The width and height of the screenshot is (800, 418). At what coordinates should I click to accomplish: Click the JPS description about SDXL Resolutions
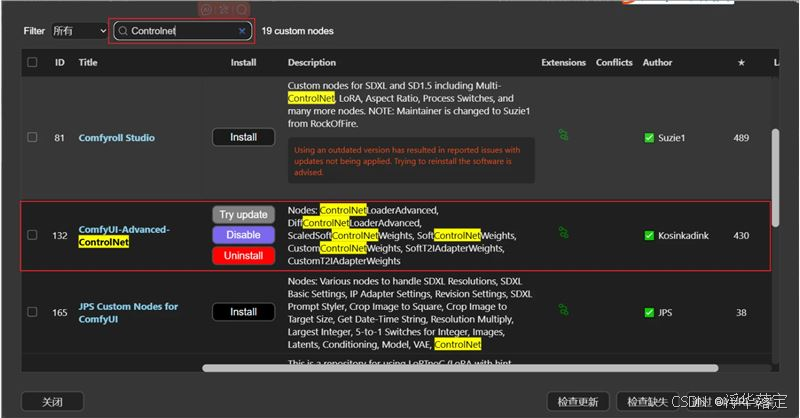pos(410,312)
